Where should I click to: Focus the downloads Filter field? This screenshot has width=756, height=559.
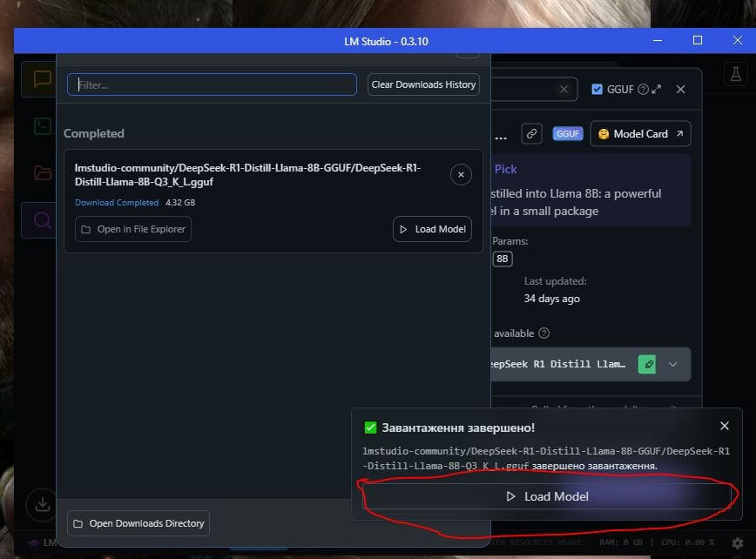213,84
